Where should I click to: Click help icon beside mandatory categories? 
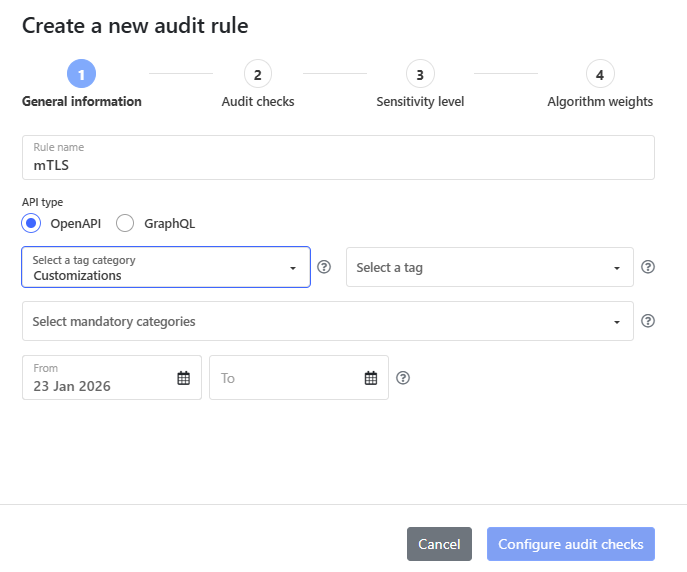(x=647, y=321)
